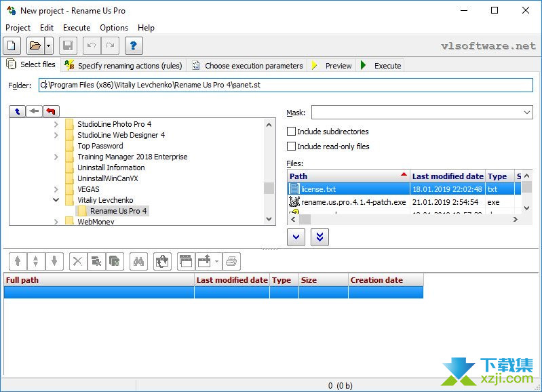Open the Edit menu
Screen dimensions: 542x392
coord(47,28)
